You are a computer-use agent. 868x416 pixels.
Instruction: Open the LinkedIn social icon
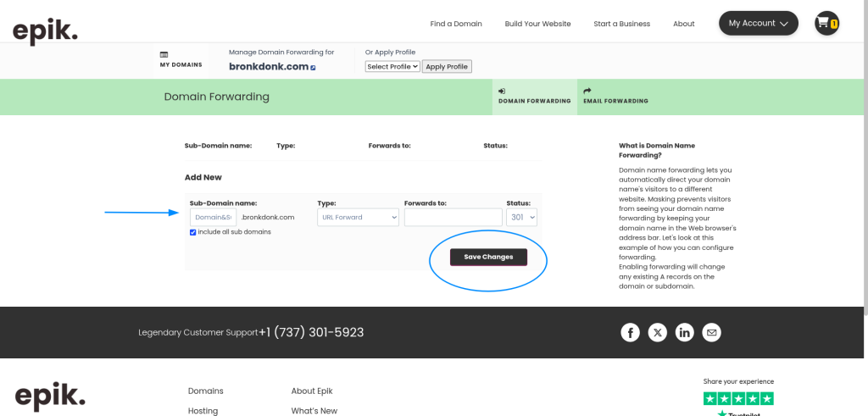click(x=684, y=332)
